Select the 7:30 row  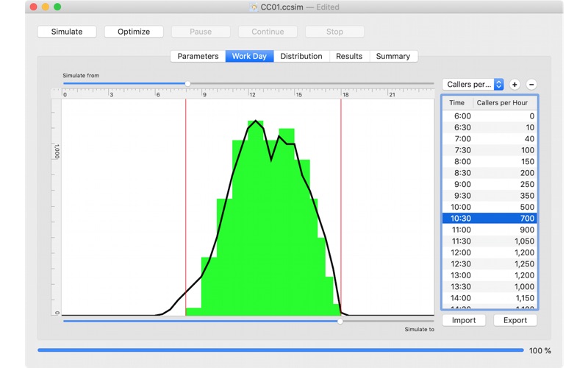pos(490,150)
